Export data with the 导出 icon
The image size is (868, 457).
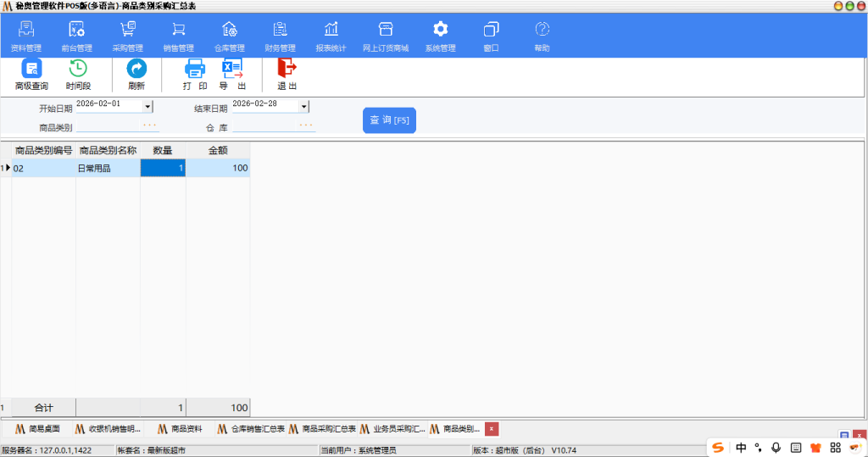232,75
